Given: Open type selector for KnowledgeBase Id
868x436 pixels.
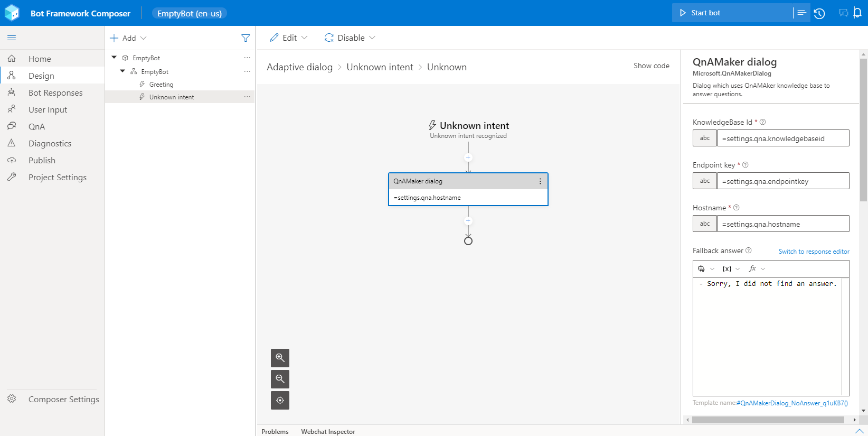Looking at the screenshot, I should (705, 138).
